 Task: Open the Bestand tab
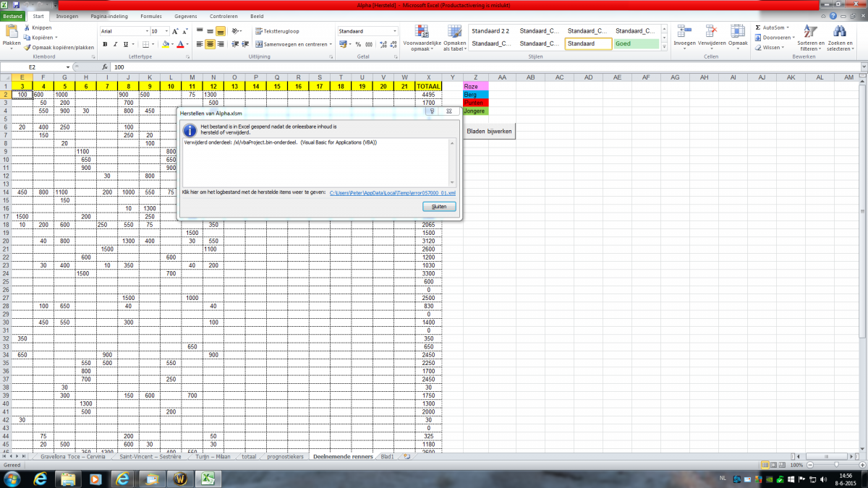pyautogui.click(x=13, y=15)
